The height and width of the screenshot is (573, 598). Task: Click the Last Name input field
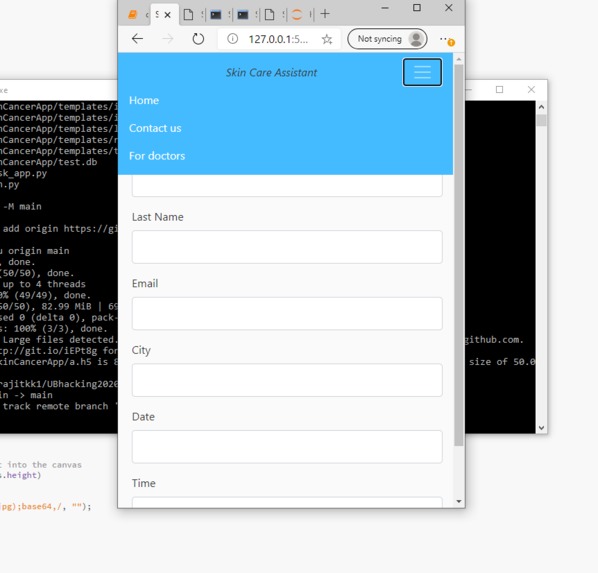point(287,247)
